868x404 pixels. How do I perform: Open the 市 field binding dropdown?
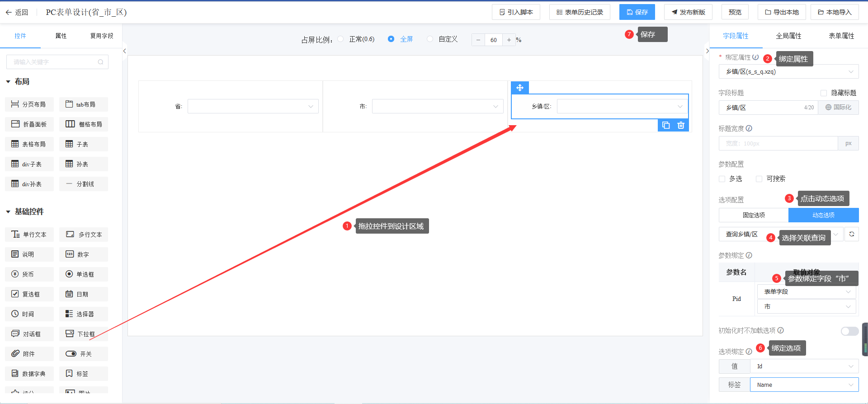pos(807,306)
